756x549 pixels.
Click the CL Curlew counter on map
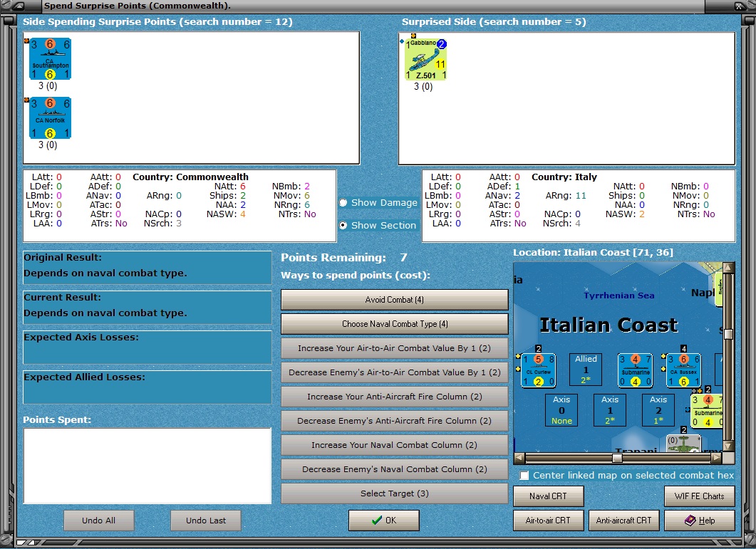tap(539, 370)
